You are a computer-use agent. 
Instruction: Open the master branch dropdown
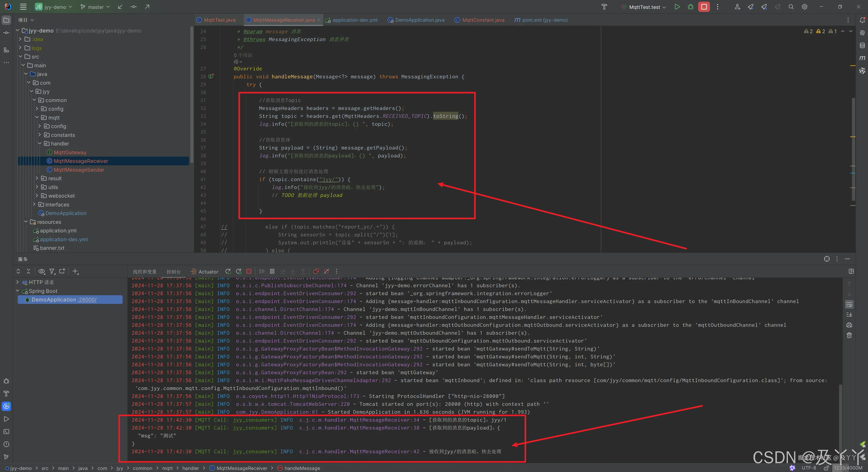95,7
